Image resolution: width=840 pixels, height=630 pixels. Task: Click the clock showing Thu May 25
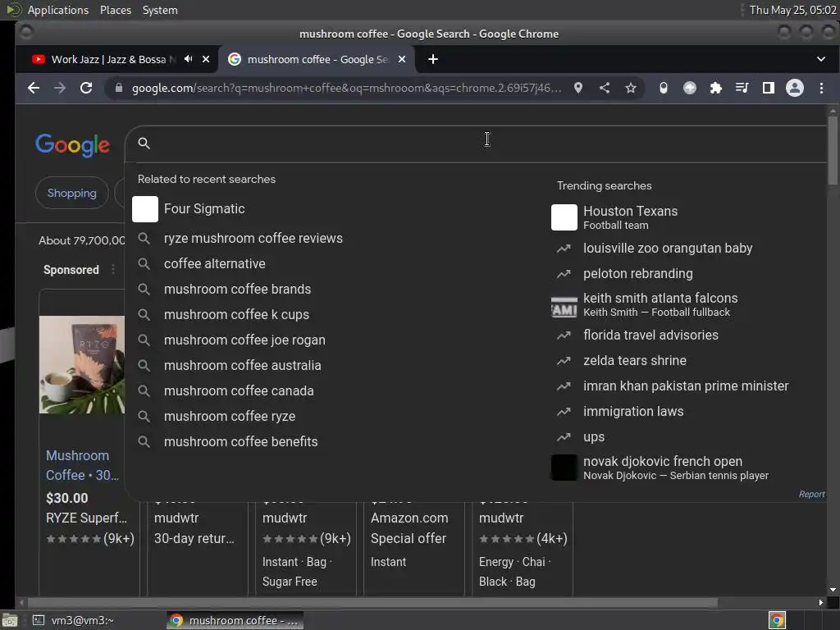coord(792,10)
